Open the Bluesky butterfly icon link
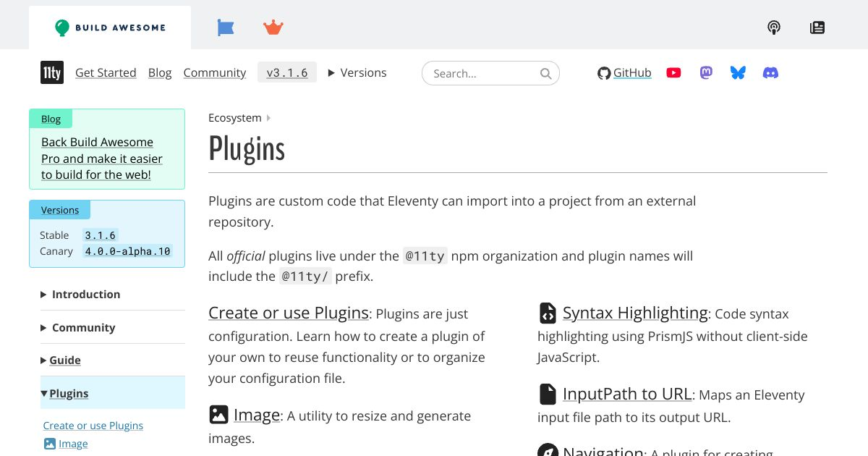The image size is (868, 456). click(738, 72)
